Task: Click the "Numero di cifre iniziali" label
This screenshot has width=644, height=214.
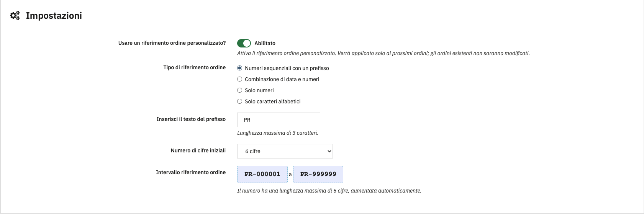Action: point(198,150)
